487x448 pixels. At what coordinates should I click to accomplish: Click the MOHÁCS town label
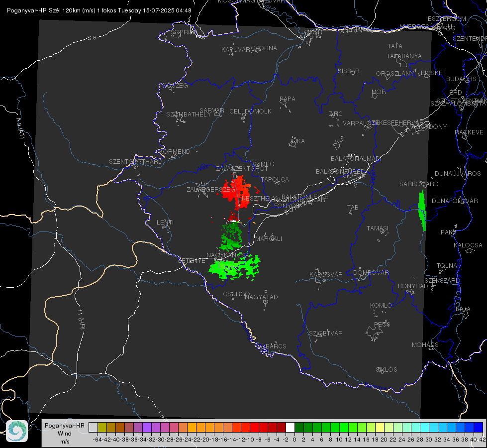pyautogui.click(x=425, y=345)
